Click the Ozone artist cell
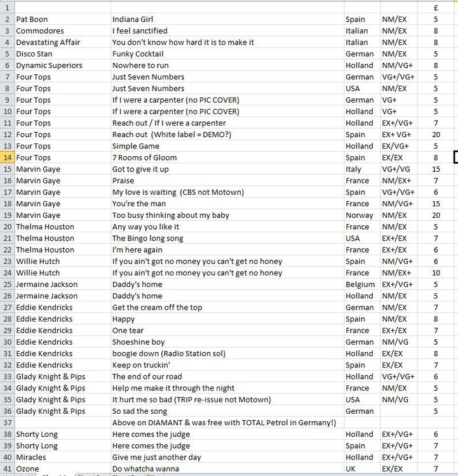Viewport: 458px width, 476px height. pyautogui.click(x=63, y=469)
